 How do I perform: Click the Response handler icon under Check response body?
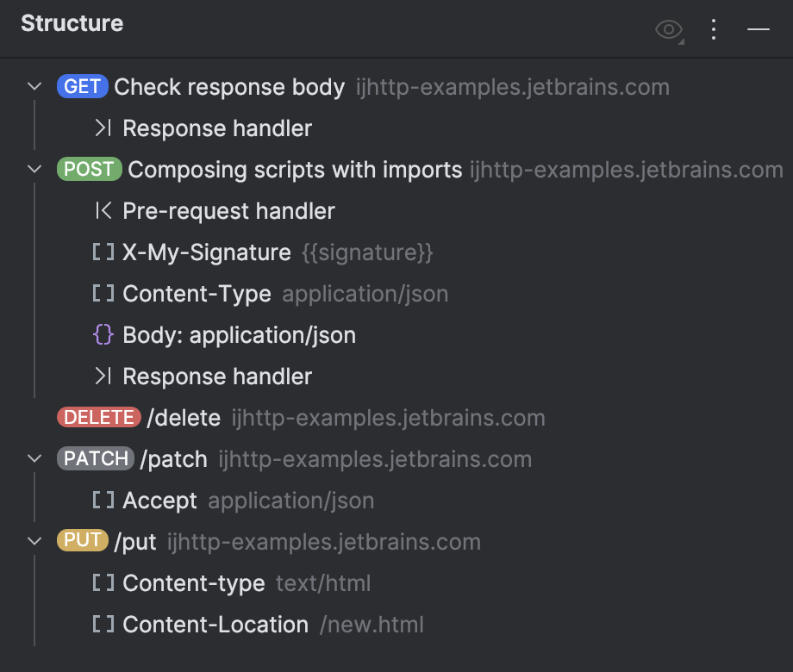103,128
